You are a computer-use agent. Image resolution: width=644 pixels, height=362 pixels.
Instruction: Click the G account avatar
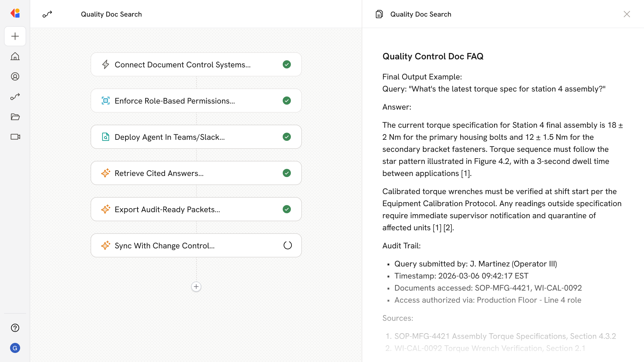[15, 348]
